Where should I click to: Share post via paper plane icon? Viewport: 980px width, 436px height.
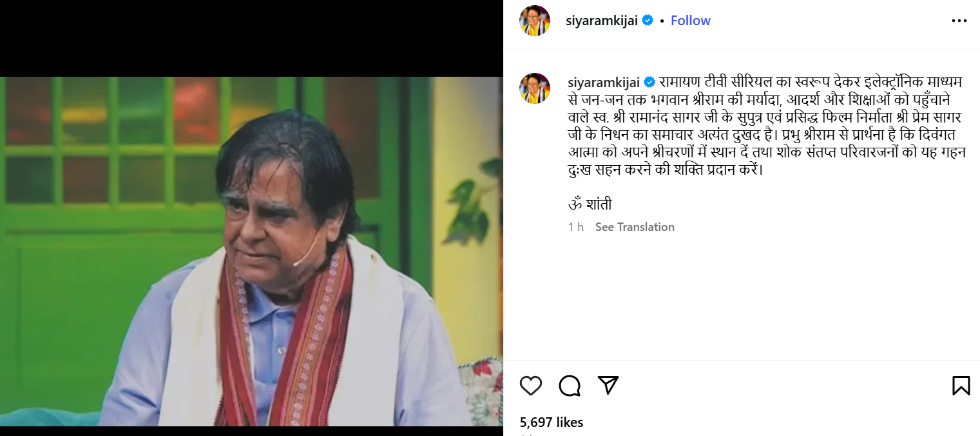point(608,385)
